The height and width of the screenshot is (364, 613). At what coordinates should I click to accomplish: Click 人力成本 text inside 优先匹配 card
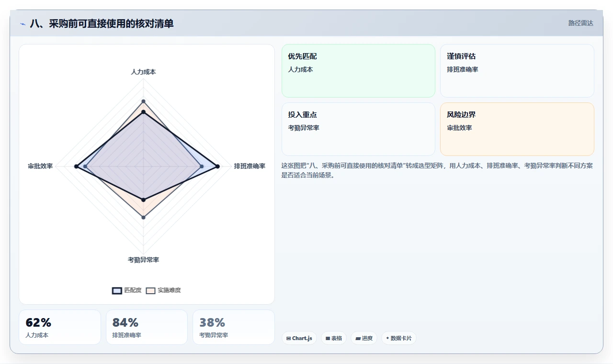coord(300,69)
